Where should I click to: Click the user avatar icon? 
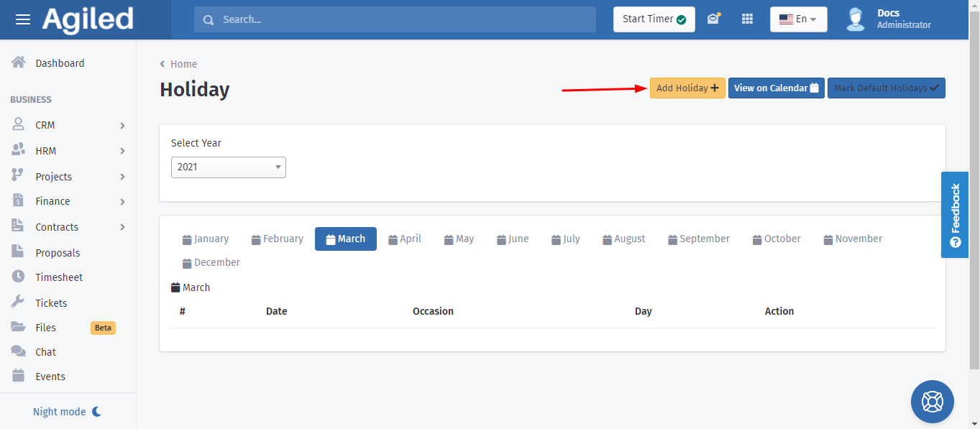[855, 19]
